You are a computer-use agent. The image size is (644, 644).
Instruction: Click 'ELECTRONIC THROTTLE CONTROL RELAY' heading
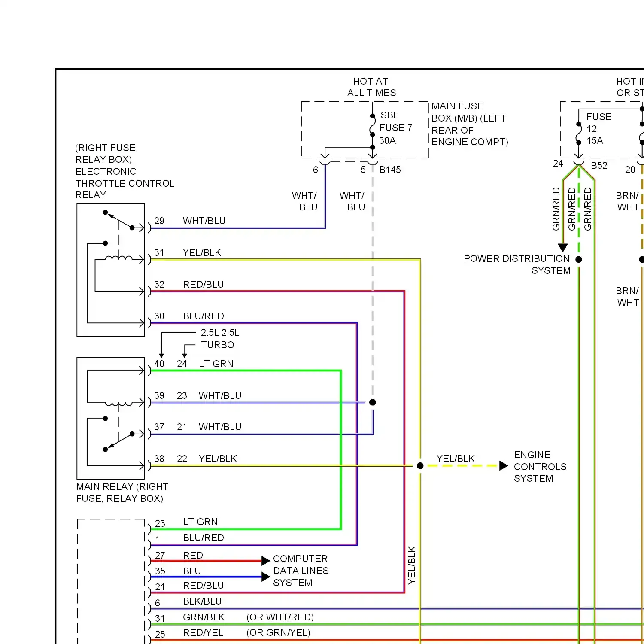coord(125,183)
